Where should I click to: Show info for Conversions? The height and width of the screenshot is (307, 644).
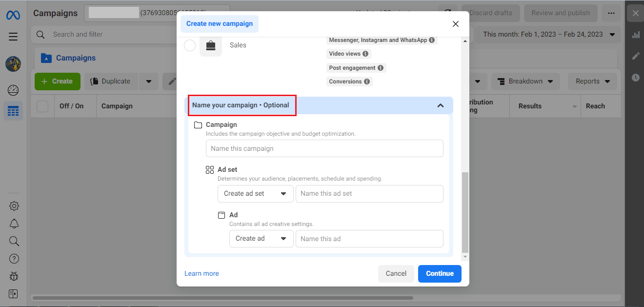tap(367, 82)
